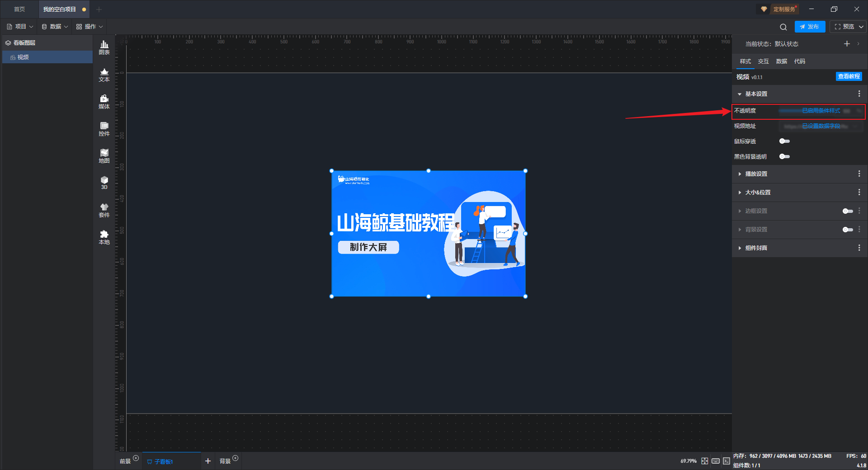
Task: Toggle the 黑色背景透明 switch
Action: (784, 157)
